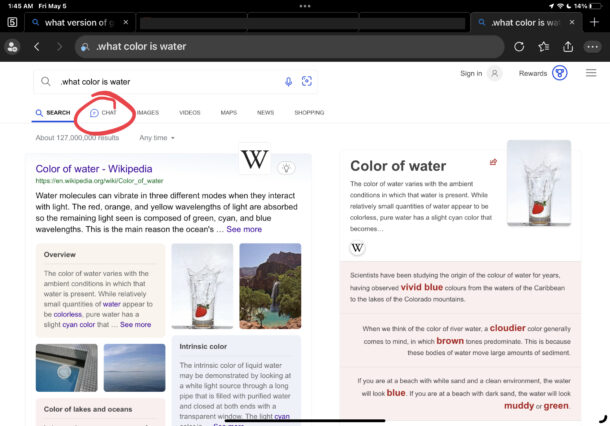This screenshot has height=426, width=610.
Task: Go back with the left arrow
Action: 37,46
